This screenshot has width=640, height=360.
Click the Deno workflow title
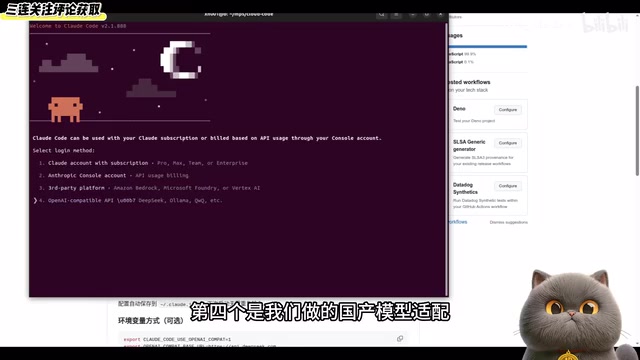459,109
